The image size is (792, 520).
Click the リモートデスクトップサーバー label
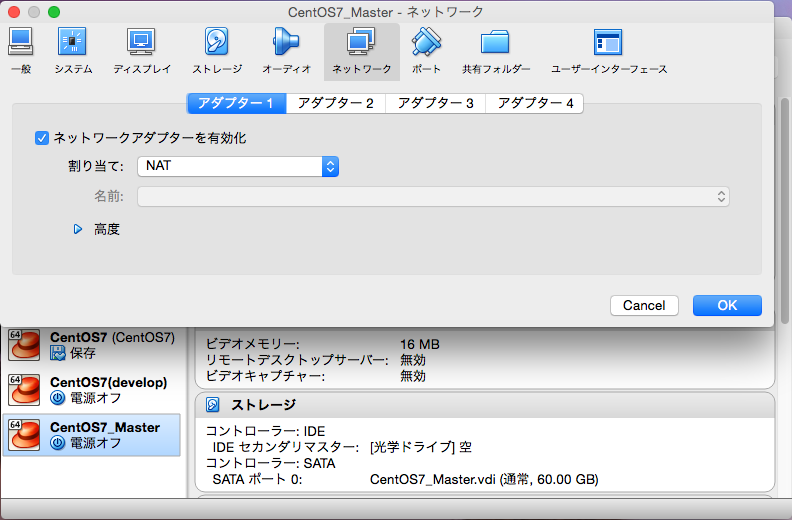pos(297,360)
